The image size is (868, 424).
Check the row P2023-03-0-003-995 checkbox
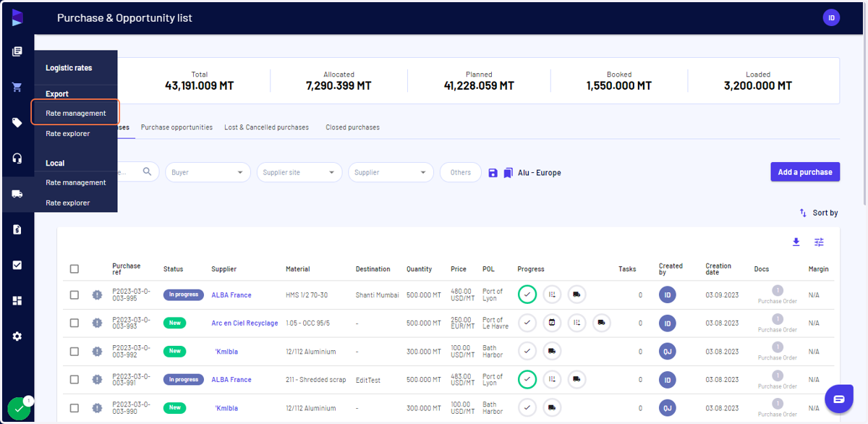click(75, 294)
